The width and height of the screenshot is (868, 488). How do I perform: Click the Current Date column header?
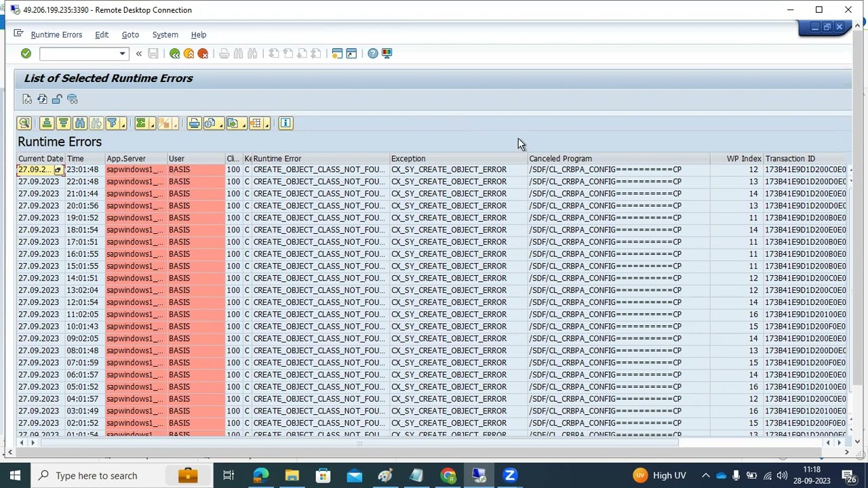41,159
